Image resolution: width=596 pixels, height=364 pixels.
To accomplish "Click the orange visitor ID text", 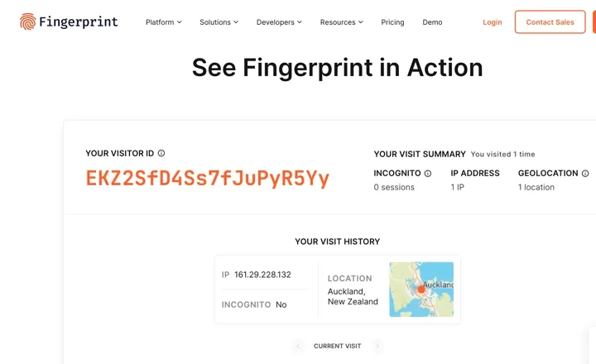I will coord(208,178).
